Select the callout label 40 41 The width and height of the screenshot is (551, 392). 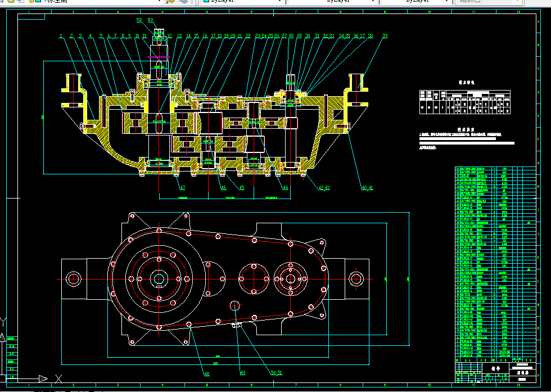pyautogui.click(x=367, y=188)
